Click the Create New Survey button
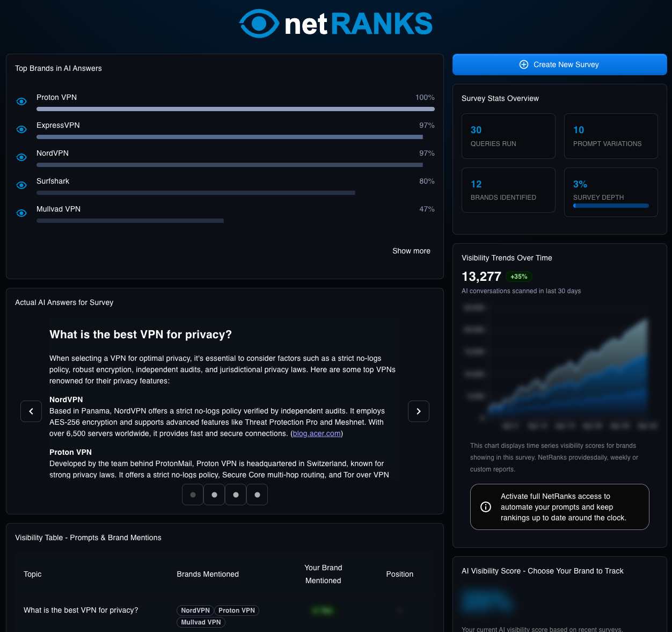 click(x=559, y=64)
